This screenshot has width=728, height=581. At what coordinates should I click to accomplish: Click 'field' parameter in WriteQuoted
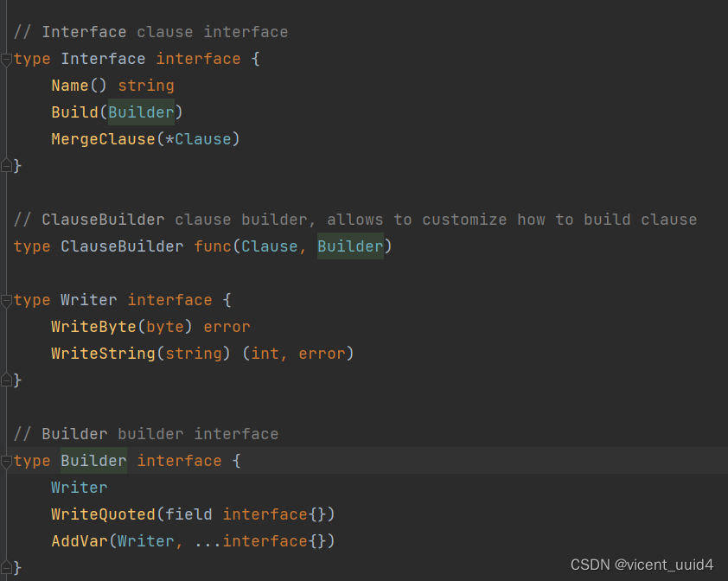pos(188,514)
